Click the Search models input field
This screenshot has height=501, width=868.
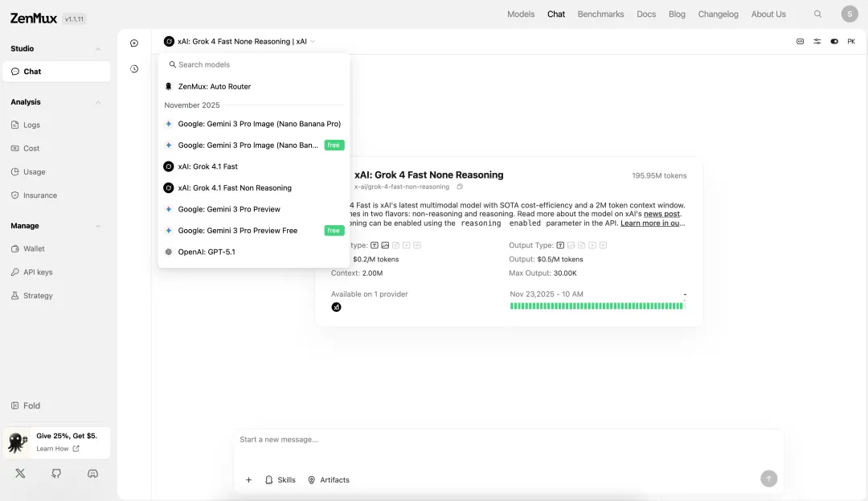253,64
